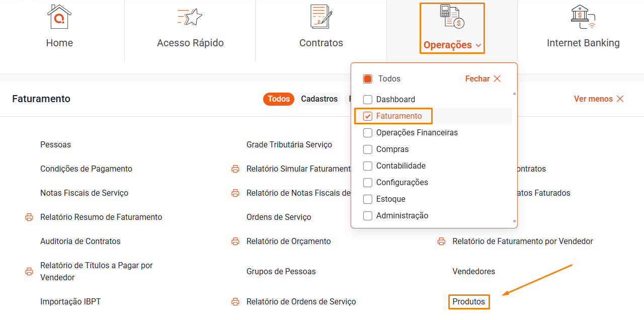644x320 pixels.
Task: Select the Cadastros filter tab
Action: point(319,99)
